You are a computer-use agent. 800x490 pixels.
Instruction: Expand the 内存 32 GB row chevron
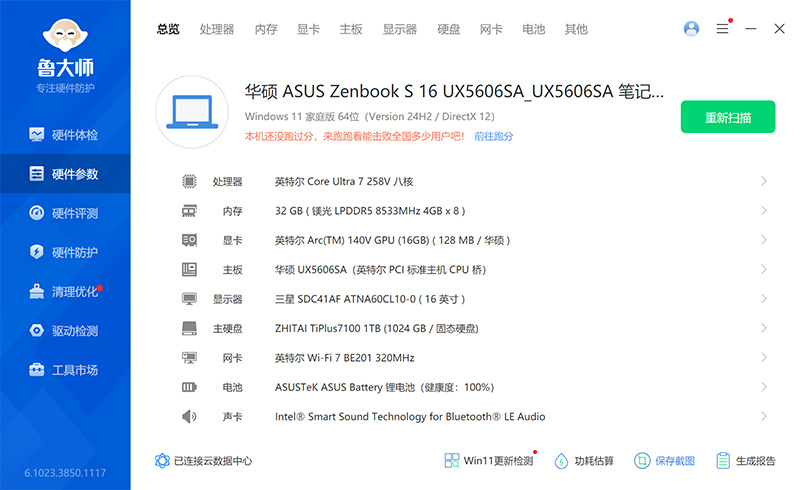tap(764, 210)
